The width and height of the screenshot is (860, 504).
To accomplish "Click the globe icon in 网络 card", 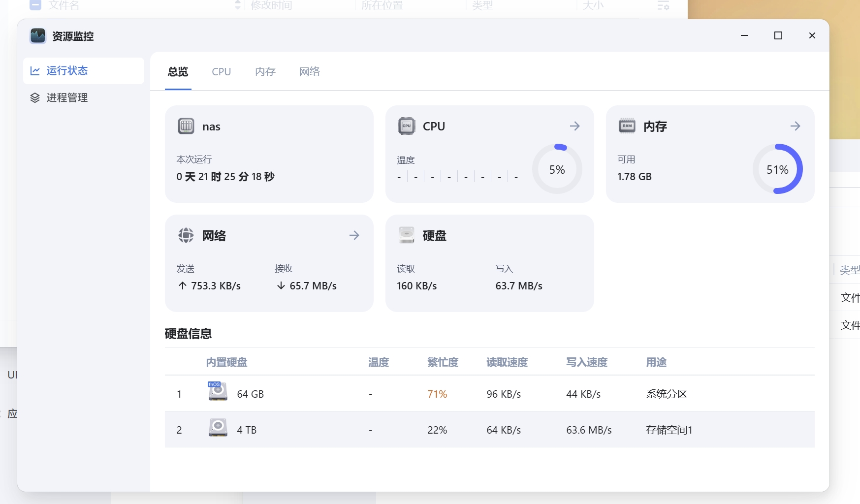I will 186,235.
